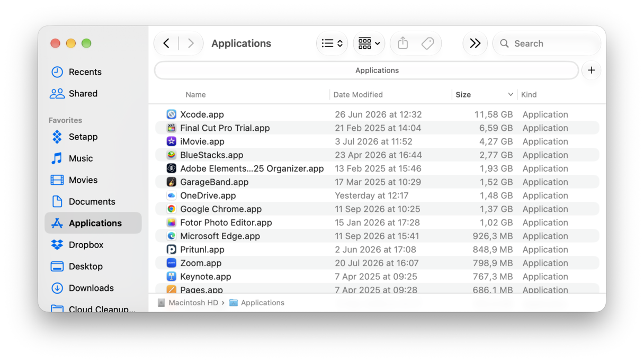Viewport: 644px width, 362px height.
Task: Click the 848,9 MB size value
Action: click(x=493, y=250)
